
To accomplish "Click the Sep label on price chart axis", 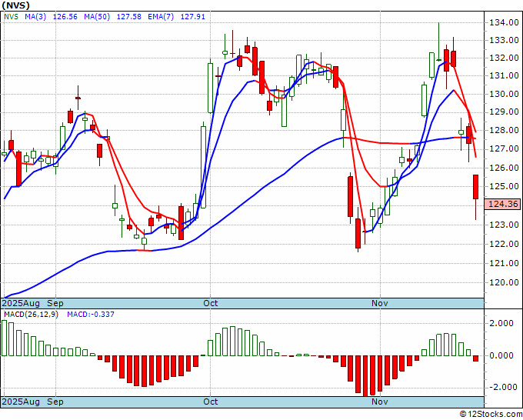I will [55, 303].
